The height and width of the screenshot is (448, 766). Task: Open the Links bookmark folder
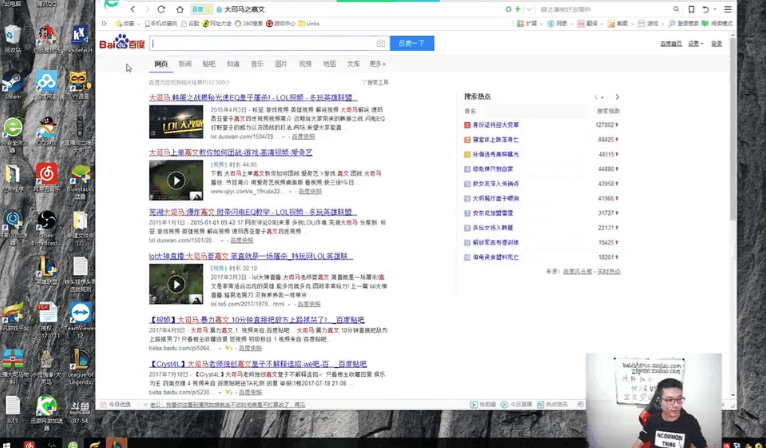click(309, 23)
